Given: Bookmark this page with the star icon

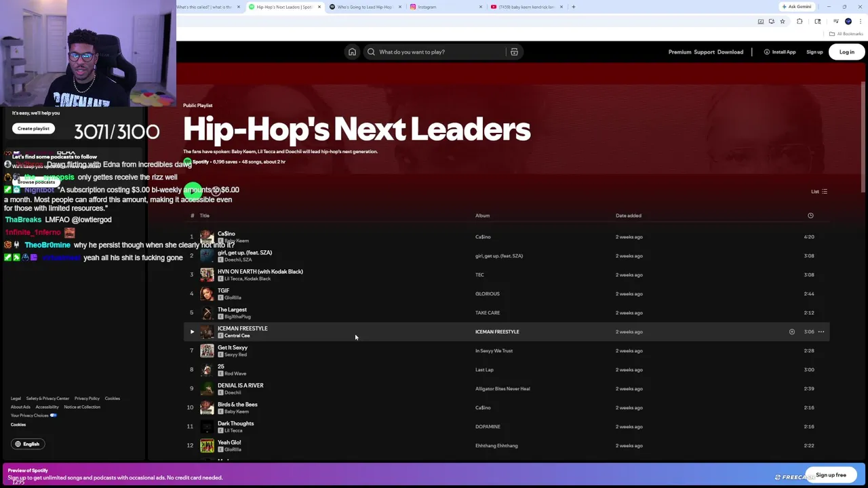Looking at the screenshot, I should [783, 21].
